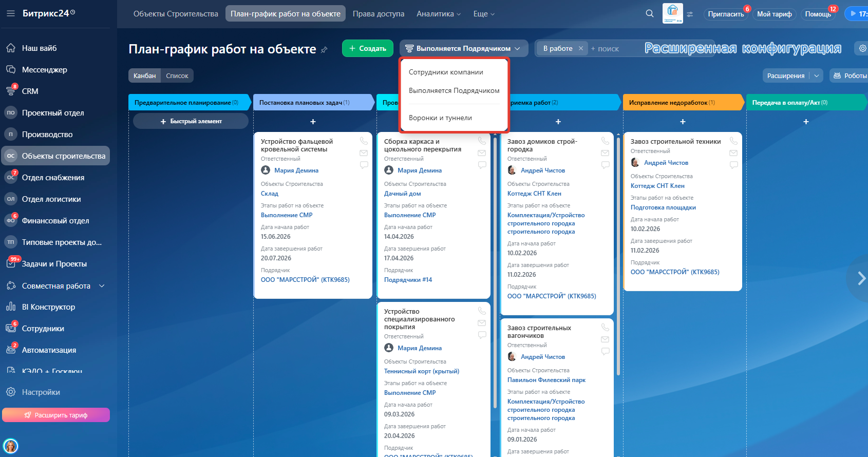Add item in 'Передача в оплату/Акт' column
Viewport: 868px width, 457px height.
[x=806, y=122]
